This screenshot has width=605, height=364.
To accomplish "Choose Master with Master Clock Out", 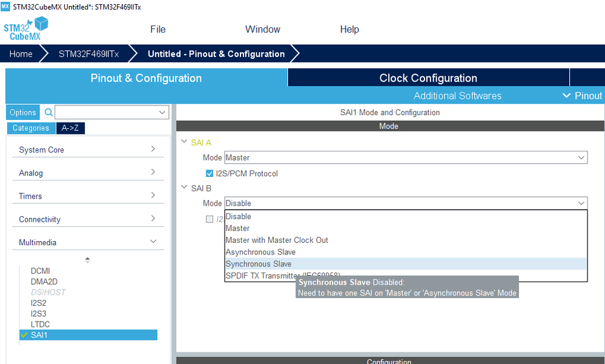I will click(406, 240).
